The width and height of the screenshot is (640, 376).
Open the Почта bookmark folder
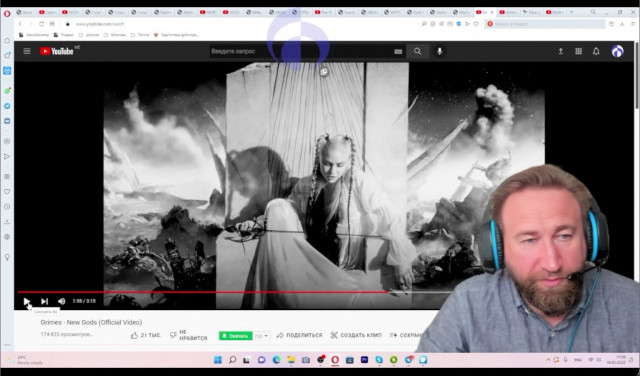click(140, 35)
